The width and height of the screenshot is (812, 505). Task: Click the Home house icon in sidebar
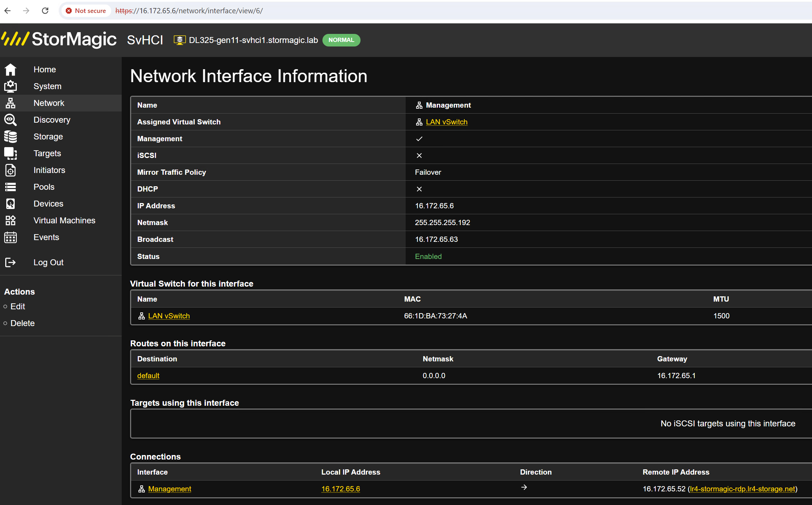pos(10,70)
